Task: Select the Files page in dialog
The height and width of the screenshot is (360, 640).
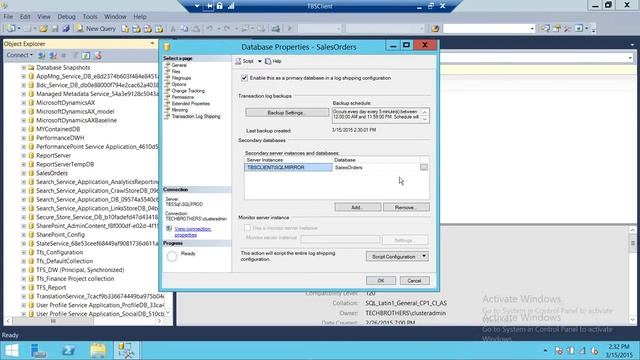Action: (176, 71)
